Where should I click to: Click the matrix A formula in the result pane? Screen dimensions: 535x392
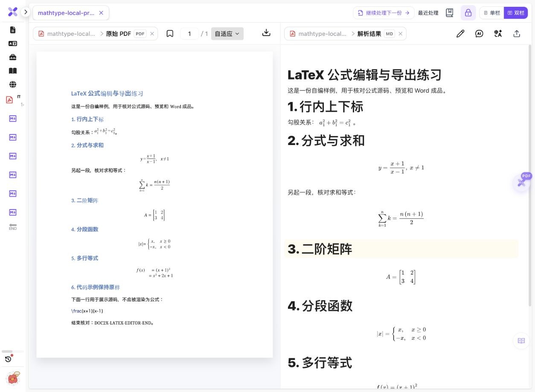click(401, 277)
